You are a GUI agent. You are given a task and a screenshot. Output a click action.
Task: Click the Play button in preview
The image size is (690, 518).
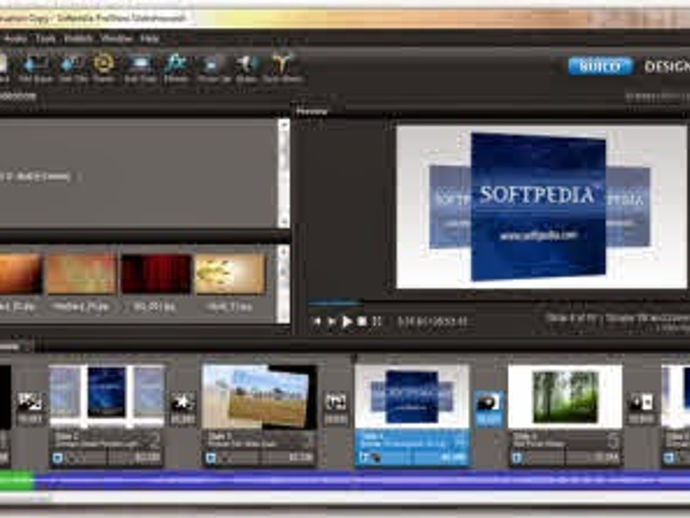(x=347, y=322)
